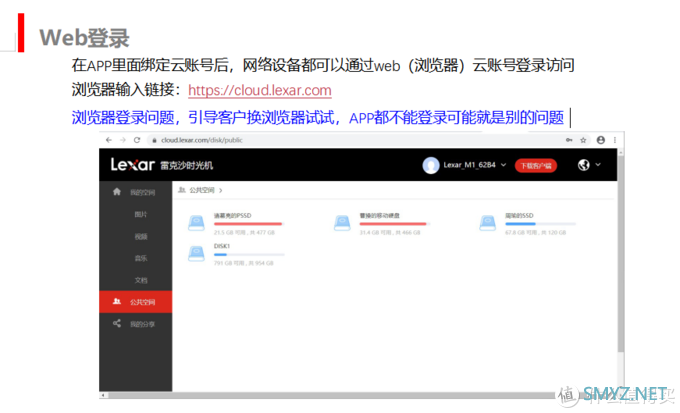Go back using the browser back arrow

click(108, 140)
